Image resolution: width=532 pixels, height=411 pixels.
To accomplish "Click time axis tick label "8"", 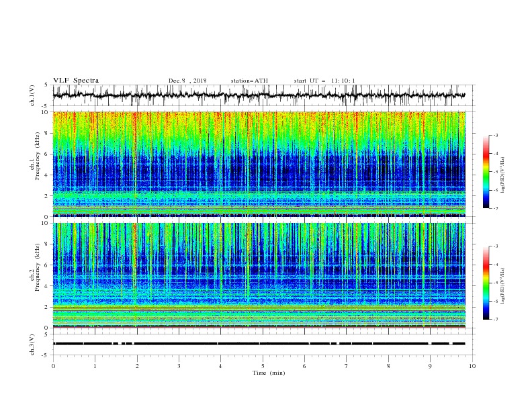I will (388, 367).
